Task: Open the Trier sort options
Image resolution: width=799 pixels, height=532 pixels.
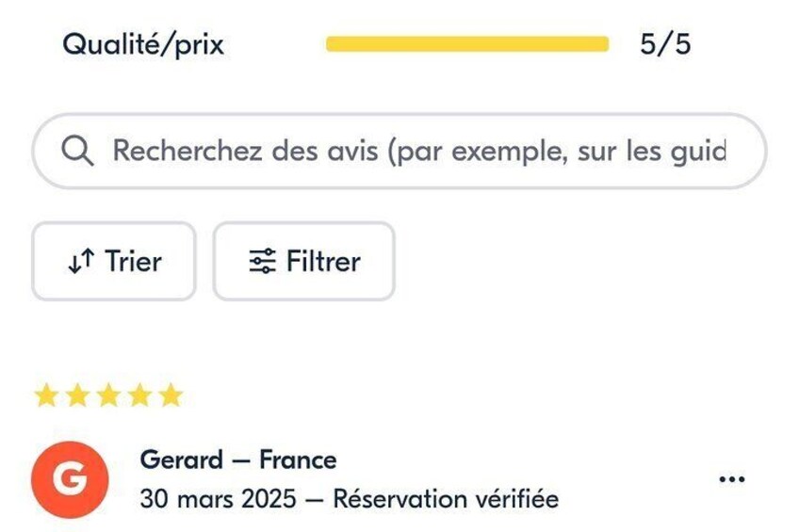Action: [x=114, y=262]
